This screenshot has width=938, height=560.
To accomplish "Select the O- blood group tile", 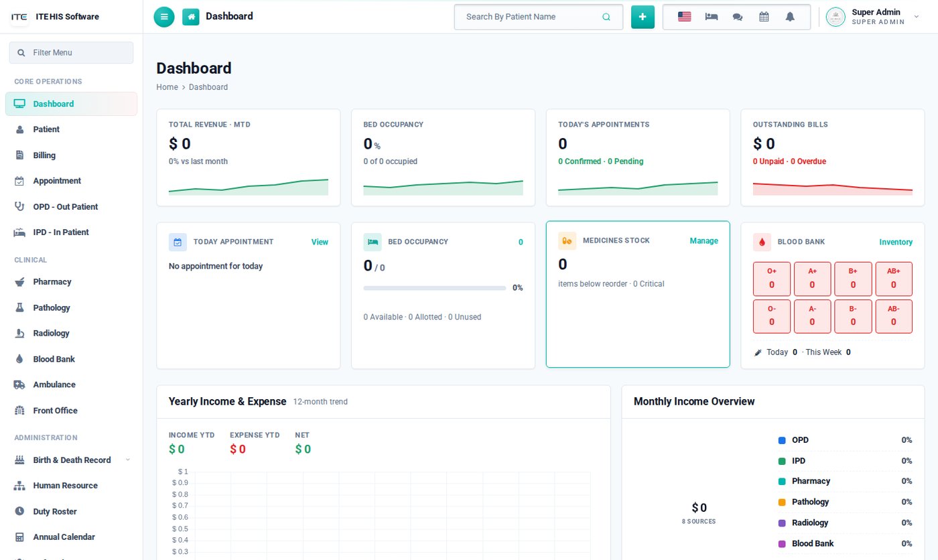I will coord(772,316).
